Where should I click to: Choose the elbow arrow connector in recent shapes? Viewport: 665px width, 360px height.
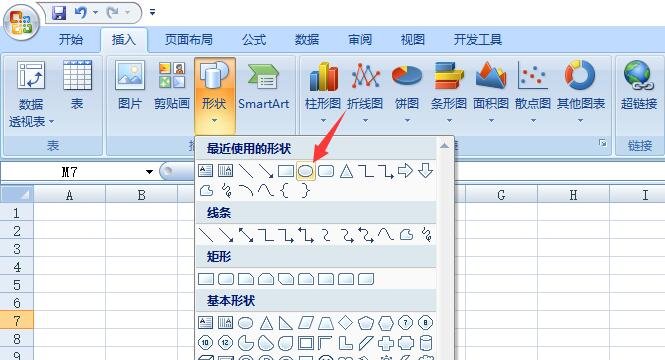click(x=386, y=171)
